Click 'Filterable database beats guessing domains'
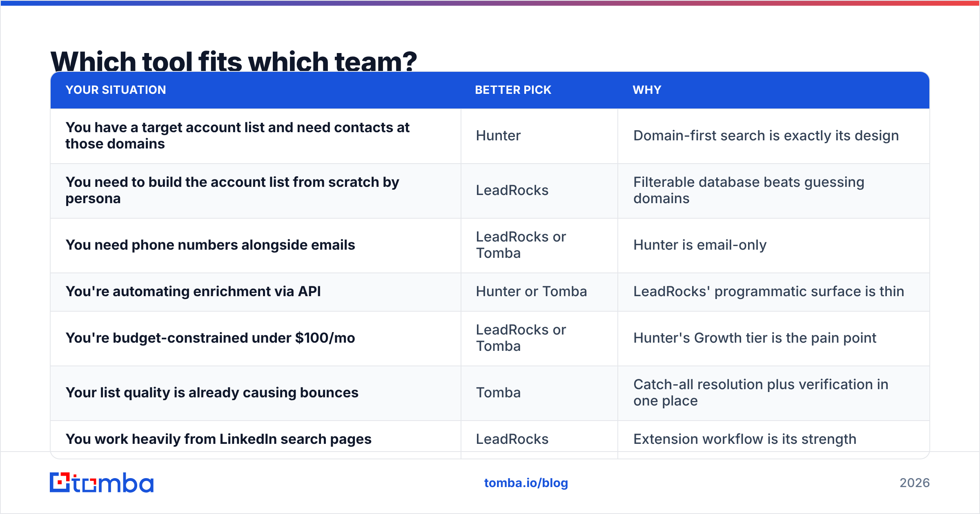980x514 pixels. 749,190
